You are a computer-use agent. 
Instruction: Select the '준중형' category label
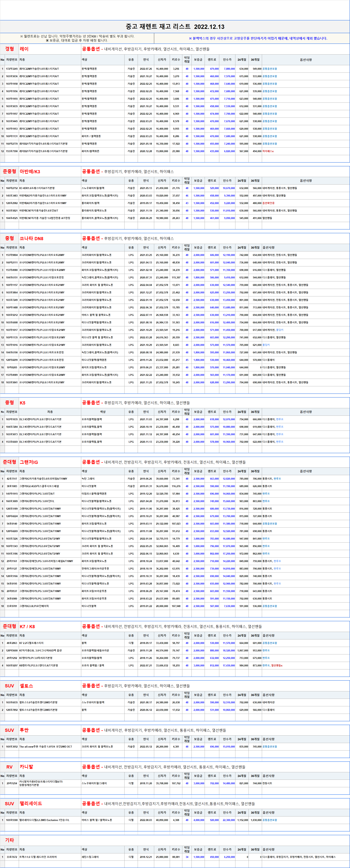[x=9, y=171]
